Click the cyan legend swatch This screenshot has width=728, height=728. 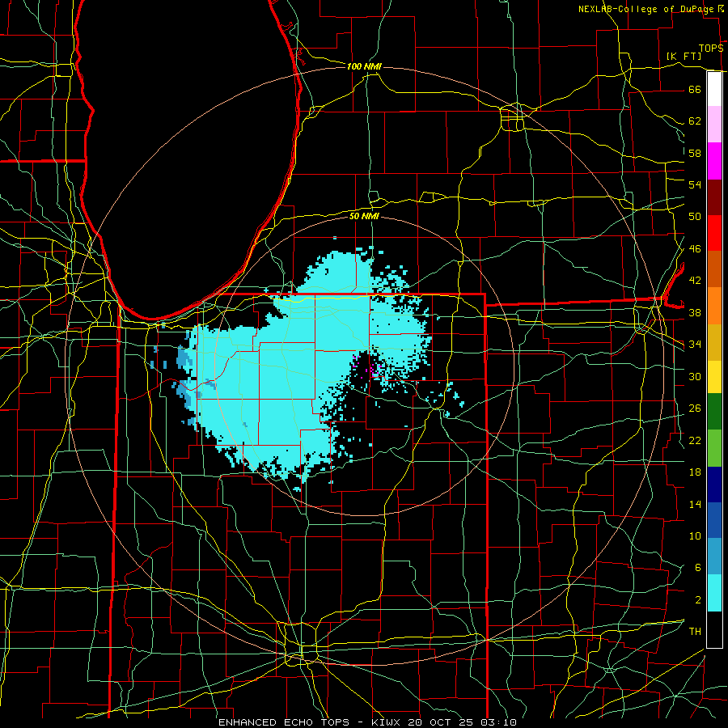click(714, 593)
